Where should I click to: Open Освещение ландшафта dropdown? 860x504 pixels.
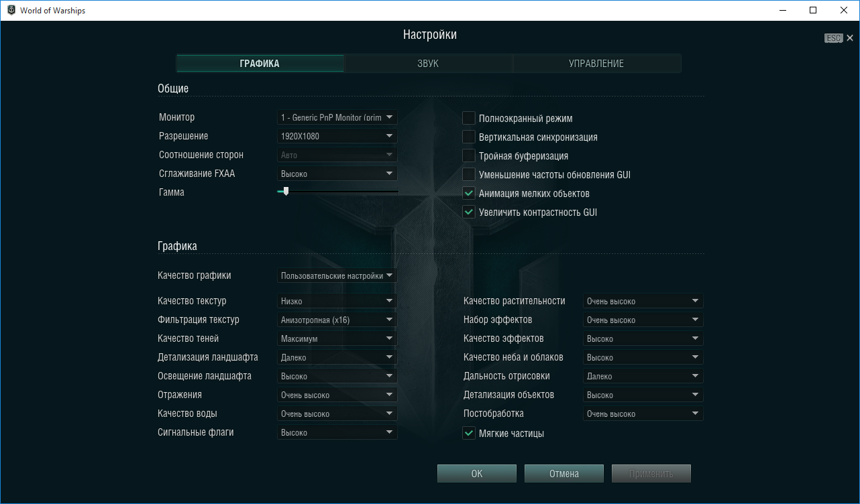(x=337, y=376)
